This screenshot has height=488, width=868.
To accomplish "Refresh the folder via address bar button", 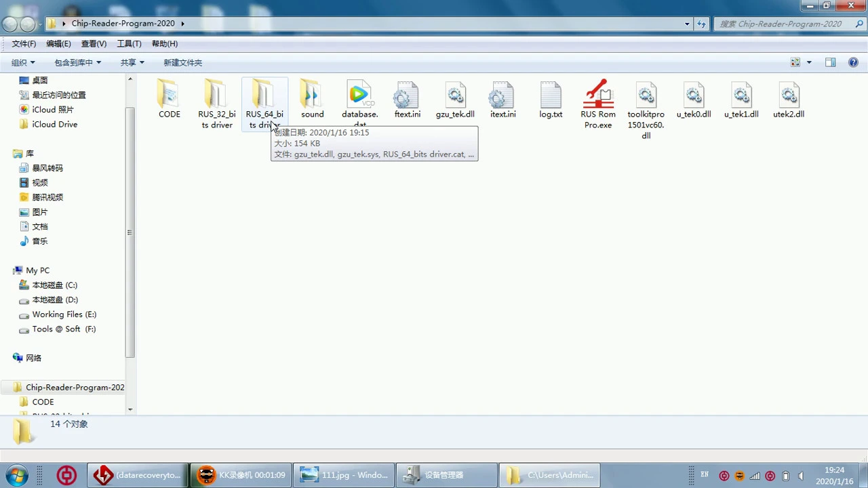I will tap(702, 23).
